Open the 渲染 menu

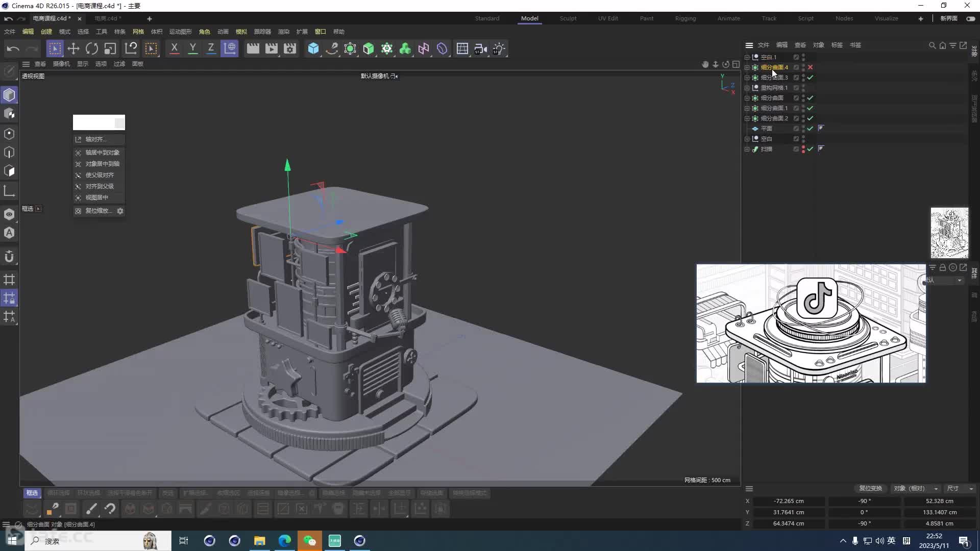pos(283,32)
